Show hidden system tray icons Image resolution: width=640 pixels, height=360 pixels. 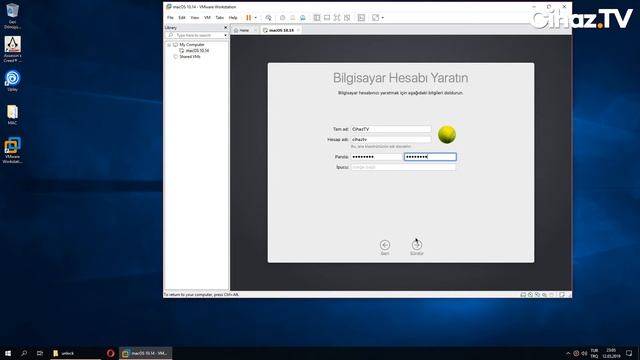click(x=568, y=353)
